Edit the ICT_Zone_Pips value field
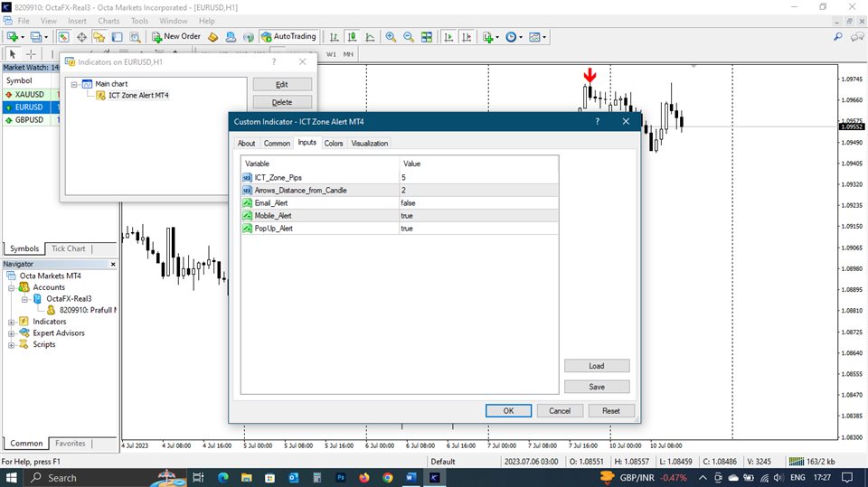Screen dimensions: 868x487 (x=477, y=178)
